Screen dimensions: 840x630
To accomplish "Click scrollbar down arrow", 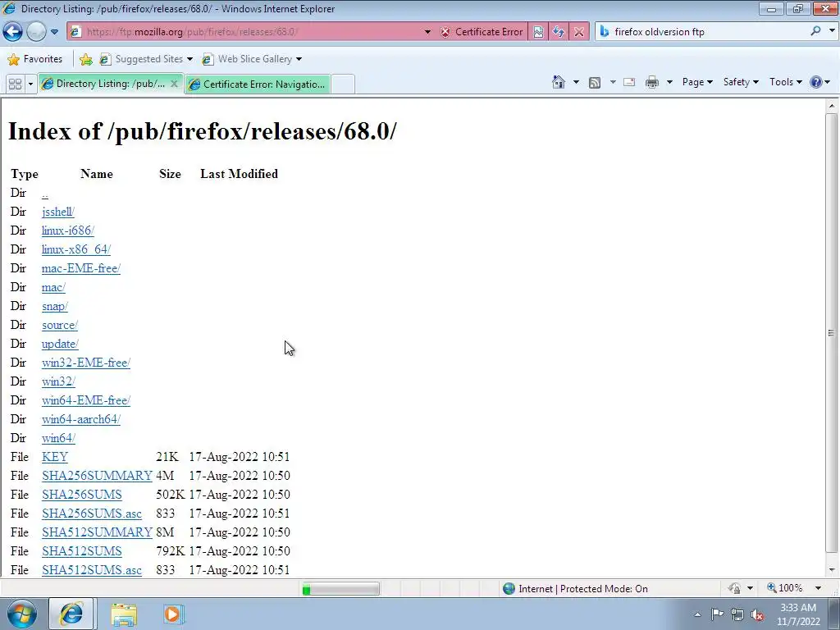I will click(x=831, y=570).
